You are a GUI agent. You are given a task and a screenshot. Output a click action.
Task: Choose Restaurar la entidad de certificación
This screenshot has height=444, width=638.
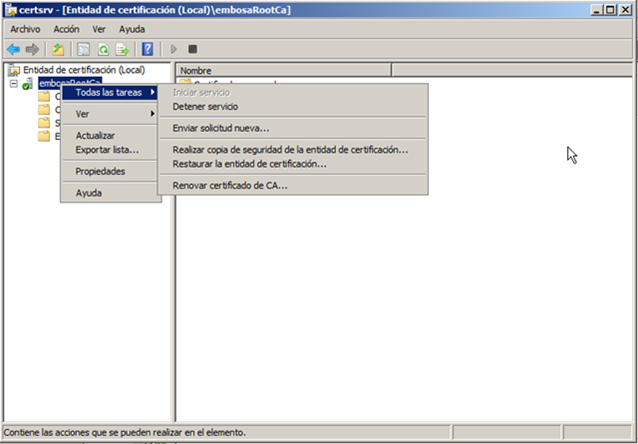(249, 163)
